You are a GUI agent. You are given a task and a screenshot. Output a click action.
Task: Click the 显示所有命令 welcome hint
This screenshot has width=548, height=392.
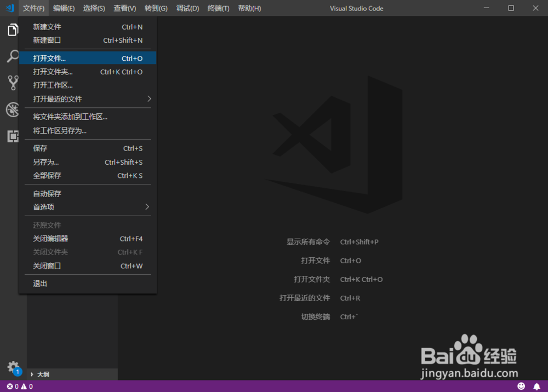[x=308, y=241]
